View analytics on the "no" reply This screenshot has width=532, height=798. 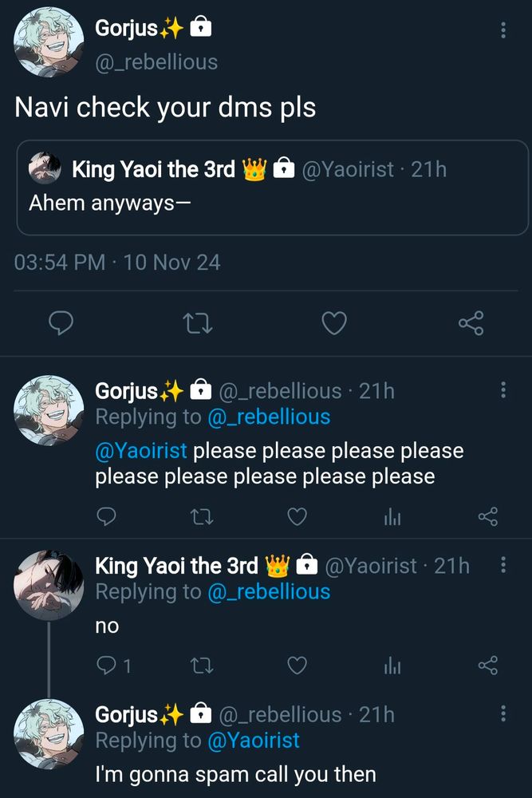[x=392, y=666]
